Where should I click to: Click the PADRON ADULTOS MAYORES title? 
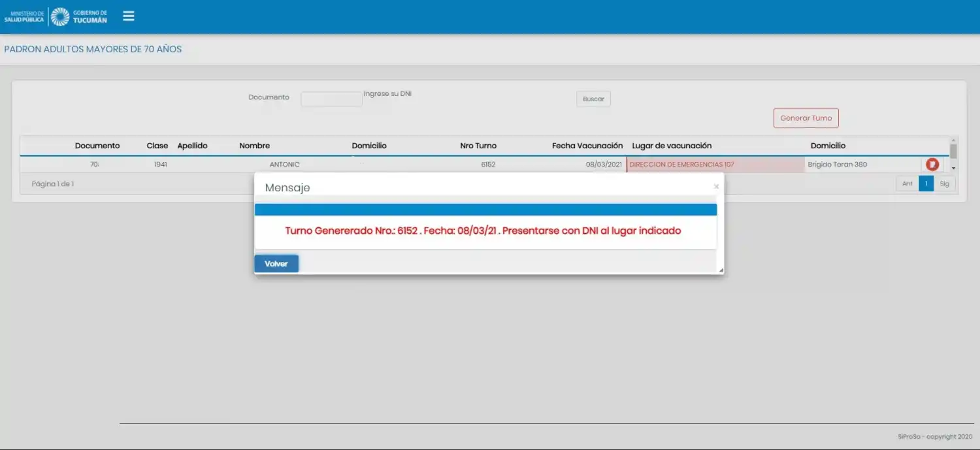tap(92, 49)
